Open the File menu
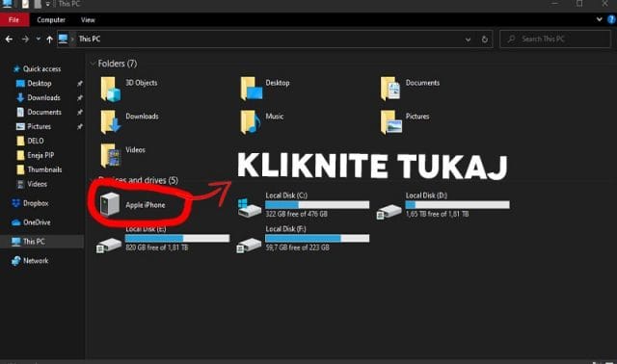The width and height of the screenshot is (617, 364). pyautogui.click(x=13, y=19)
